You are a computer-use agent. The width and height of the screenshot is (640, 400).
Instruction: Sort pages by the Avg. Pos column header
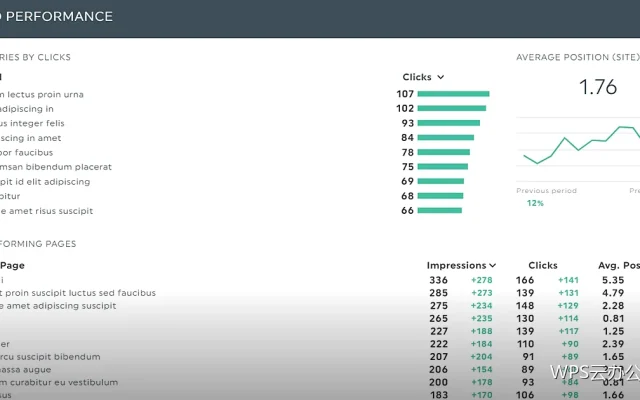pyautogui.click(x=619, y=266)
